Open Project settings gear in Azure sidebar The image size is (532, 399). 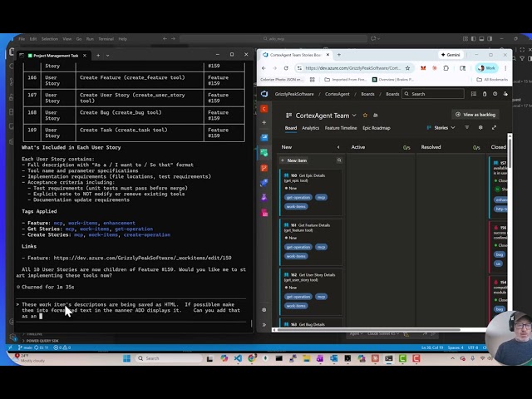click(264, 310)
